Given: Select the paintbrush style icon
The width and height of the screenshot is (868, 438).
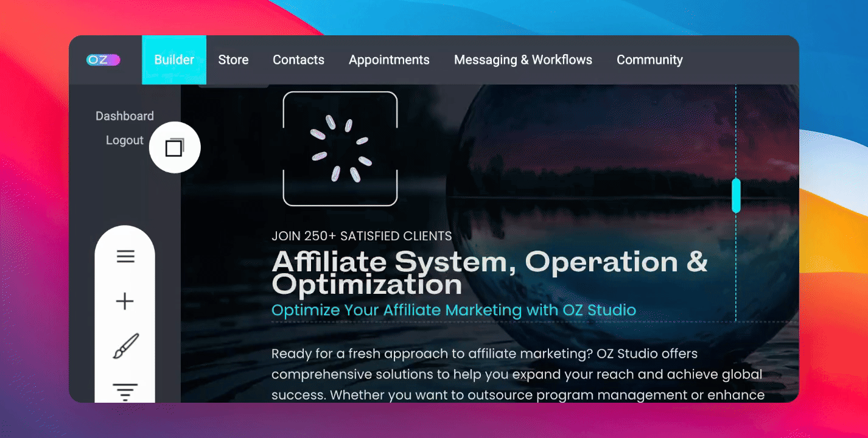Looking at the screenshot, I should point(125,346).
